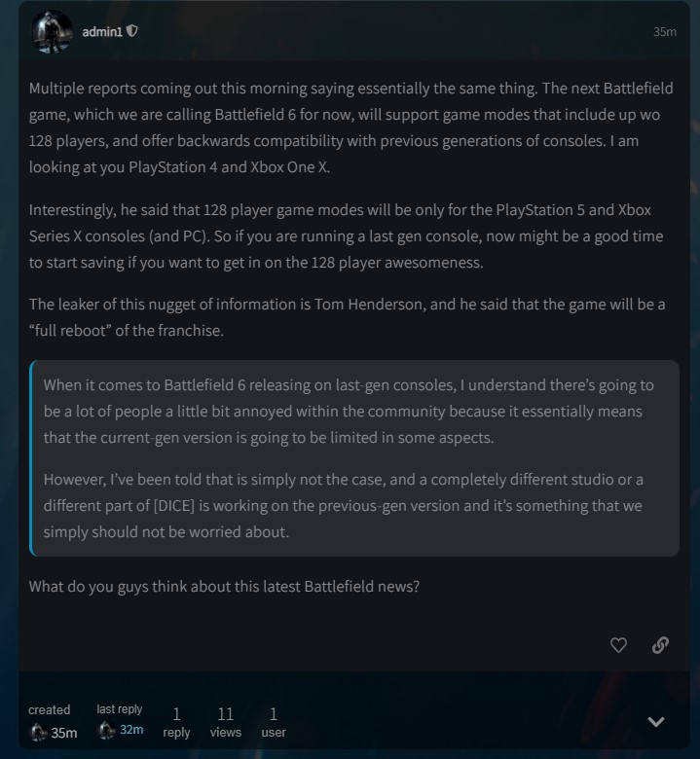This screenshot has width=700, height=759.
Task: Jump to first post via created 35m
Action: click(x=64, y=733)
